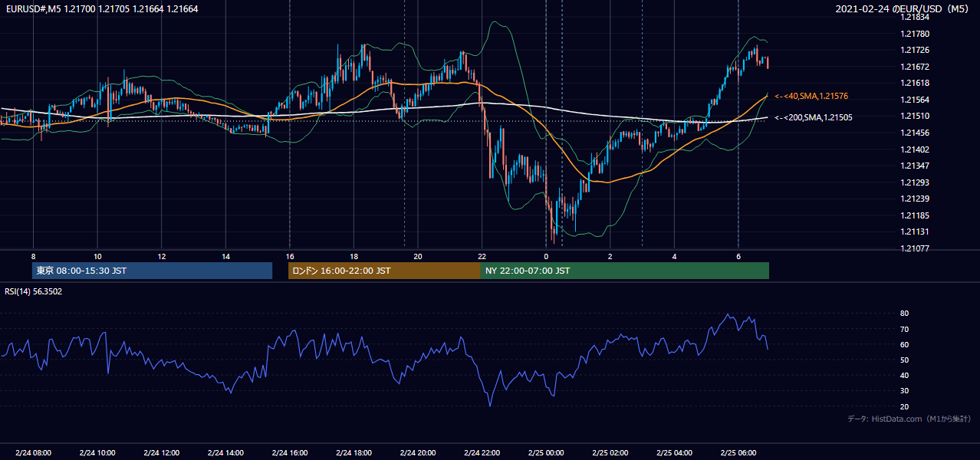This screenshot has height=460, width=980.
Task: Click price axis label 1.21131
Action: 915,232
